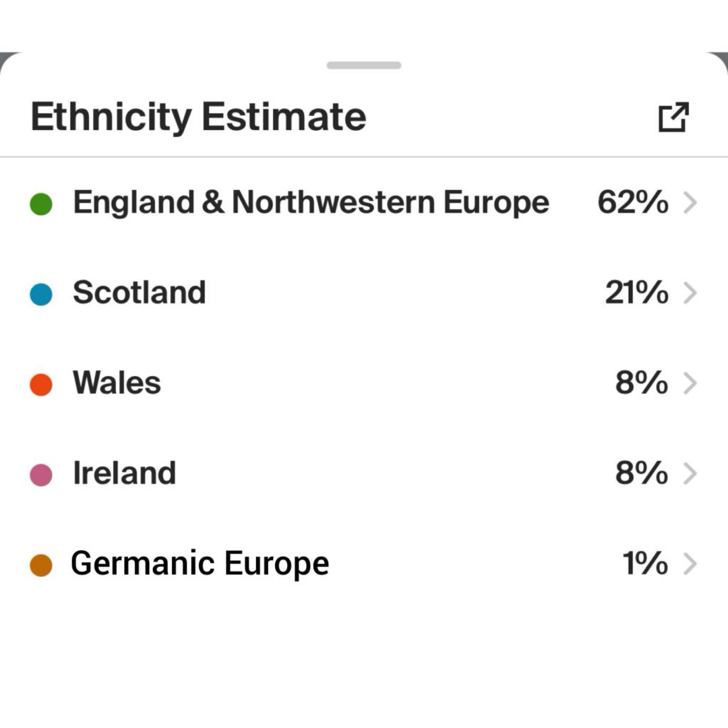Select the Wales region label
Screen dimensions: 728x728
coord(117,383)
